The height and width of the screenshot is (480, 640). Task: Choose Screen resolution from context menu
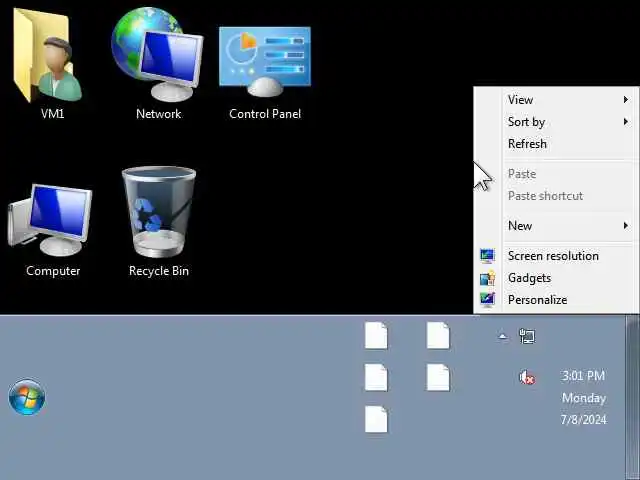[x=556, y=256]
